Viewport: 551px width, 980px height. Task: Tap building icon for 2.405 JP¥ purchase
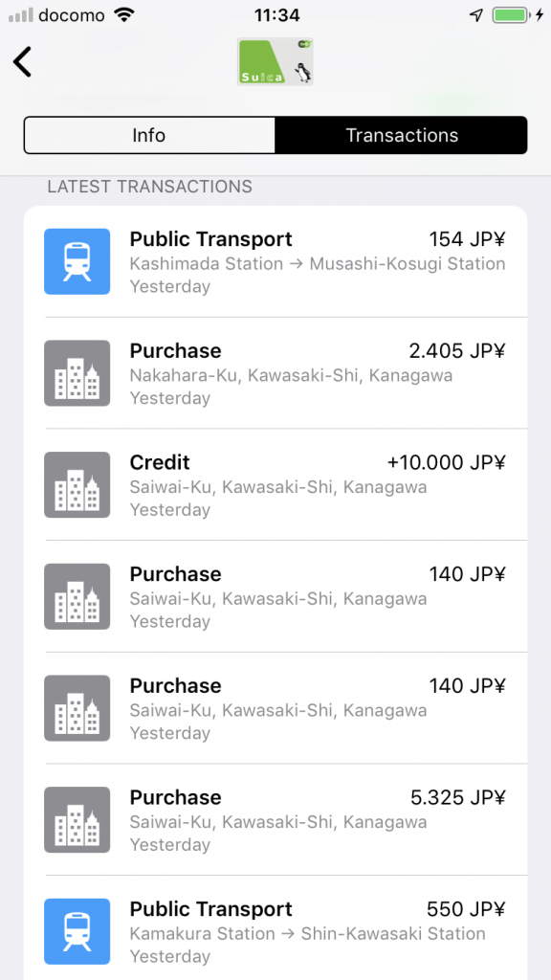[77, 373]
